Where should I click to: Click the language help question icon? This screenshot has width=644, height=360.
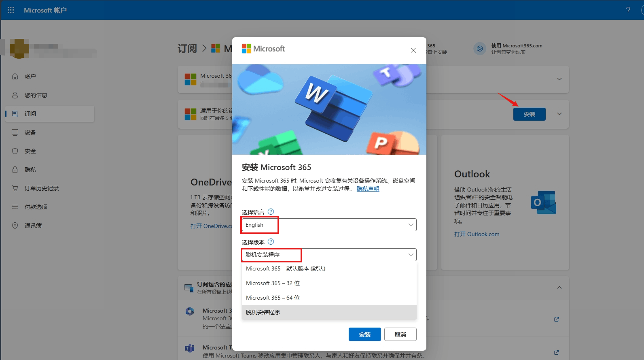point(271,211)
